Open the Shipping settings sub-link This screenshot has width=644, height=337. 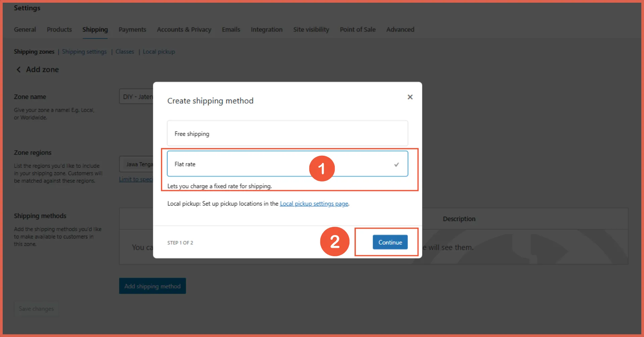point(84,52)
